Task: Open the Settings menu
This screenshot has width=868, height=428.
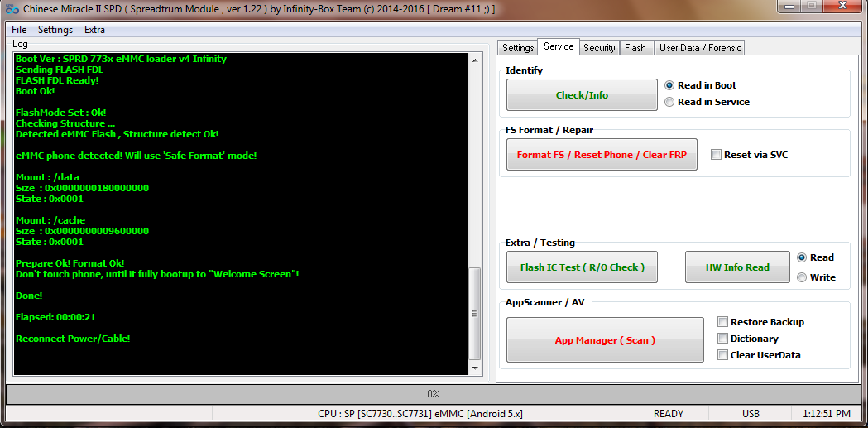Action: click(x=55, y=30)
